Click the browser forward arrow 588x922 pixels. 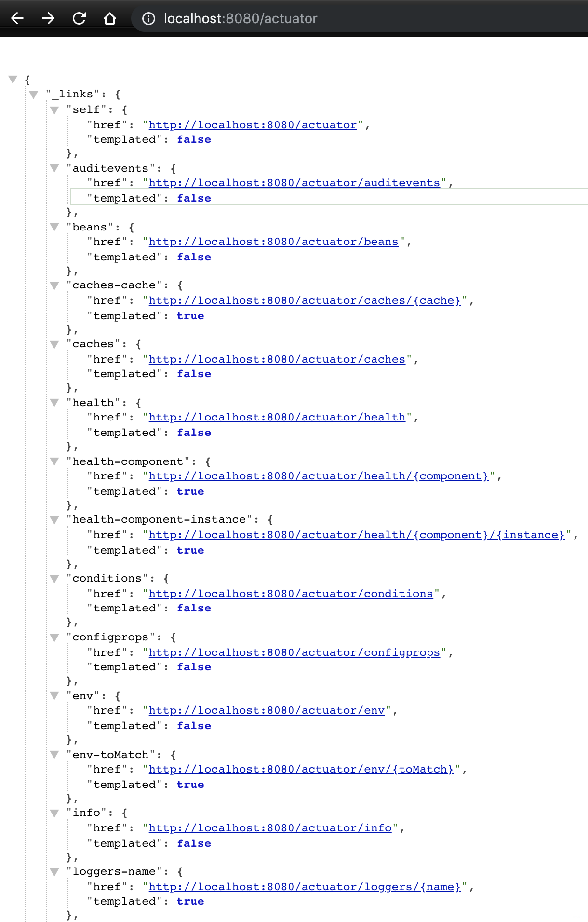click(x=48, y=18)
